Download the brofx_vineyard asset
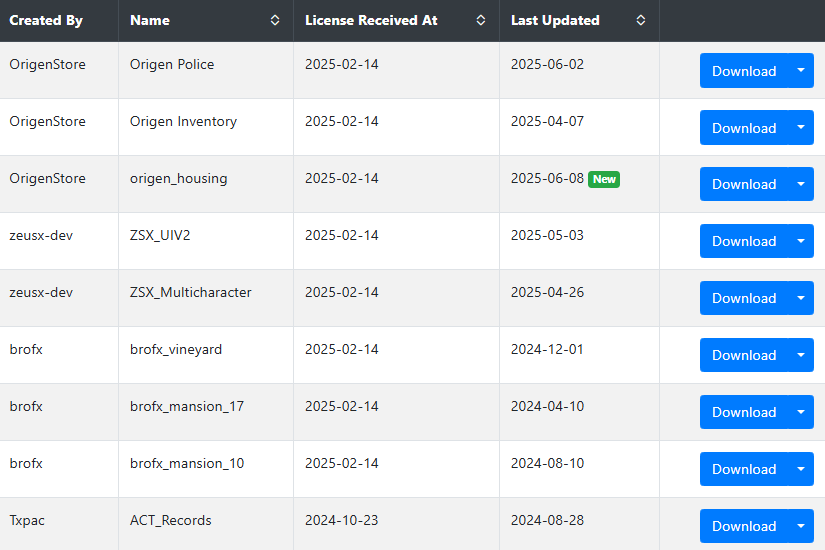This screenshot has width=825, height=550. (744, 355)
